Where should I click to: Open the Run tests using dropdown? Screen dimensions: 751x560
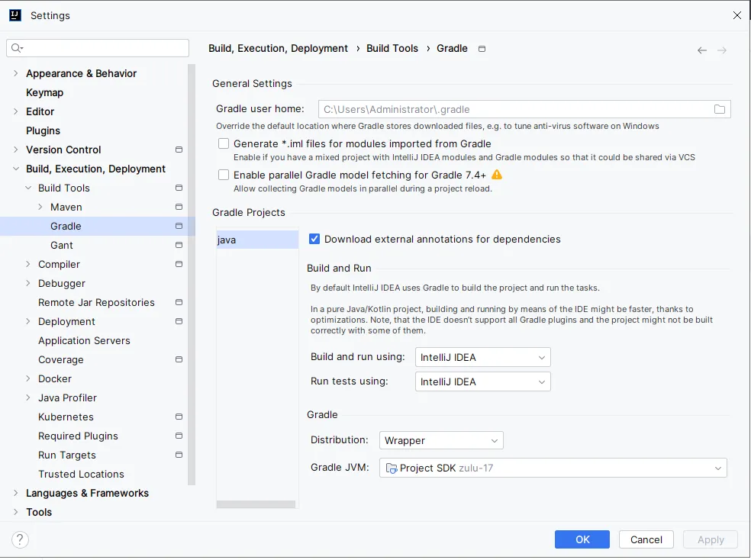click(x=483, y=382)
